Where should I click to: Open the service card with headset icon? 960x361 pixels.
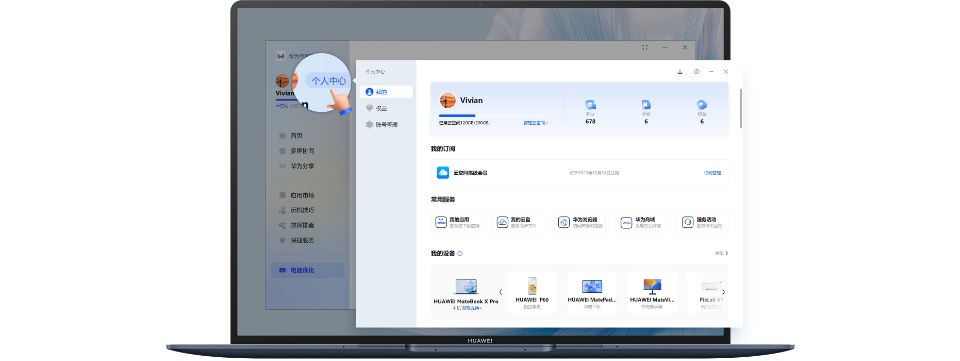tap(702, 222)
